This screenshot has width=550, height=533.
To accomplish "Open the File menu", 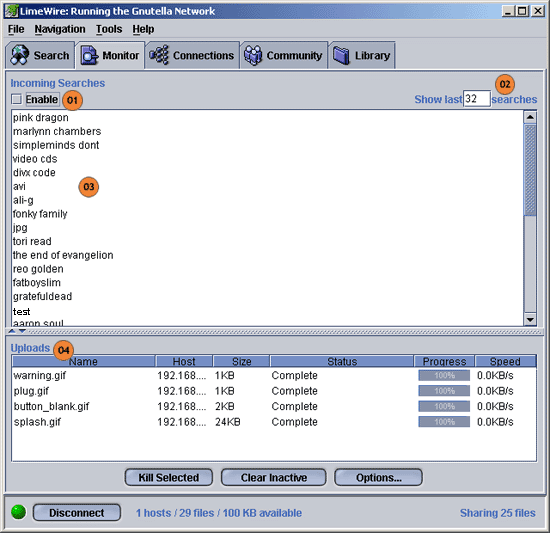I will coord(16,29).
